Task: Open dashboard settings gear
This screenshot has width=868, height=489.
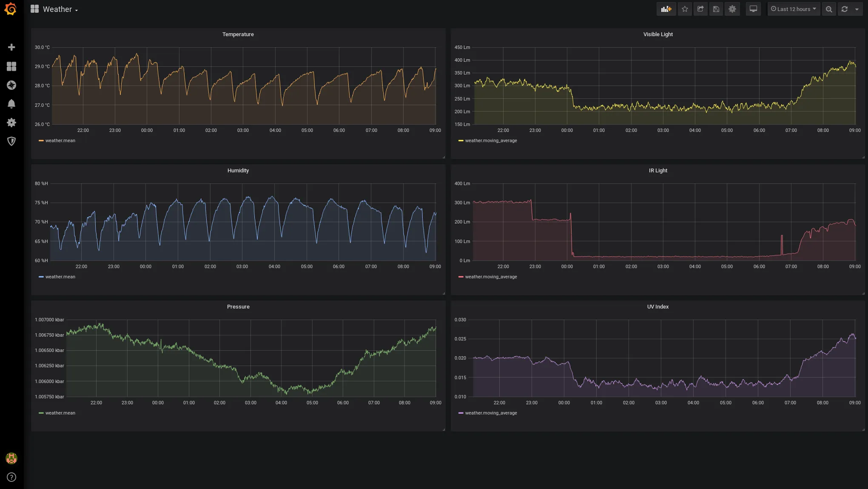Action: point(732,9)
